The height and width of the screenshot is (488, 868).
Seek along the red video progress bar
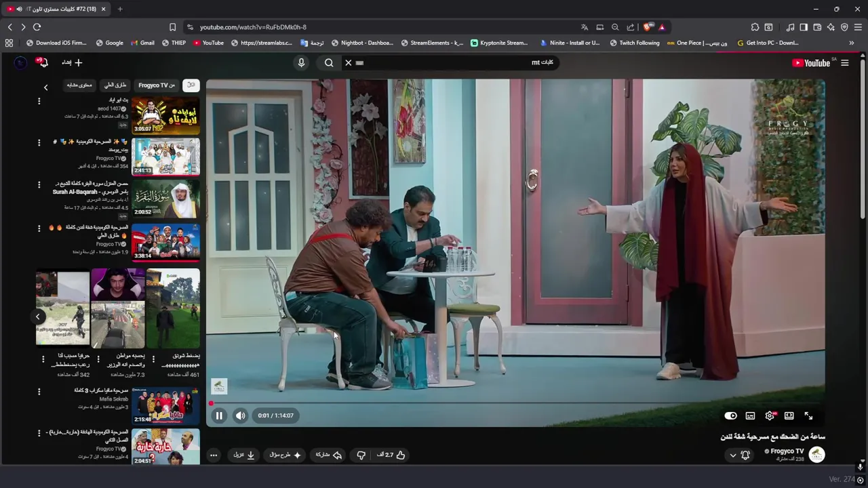tap(515, 403)
